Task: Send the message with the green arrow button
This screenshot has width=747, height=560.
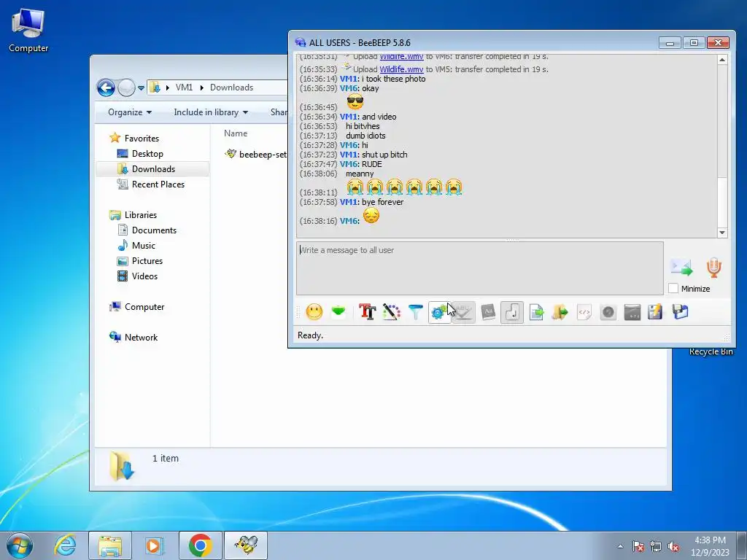Action: point(681,268)
